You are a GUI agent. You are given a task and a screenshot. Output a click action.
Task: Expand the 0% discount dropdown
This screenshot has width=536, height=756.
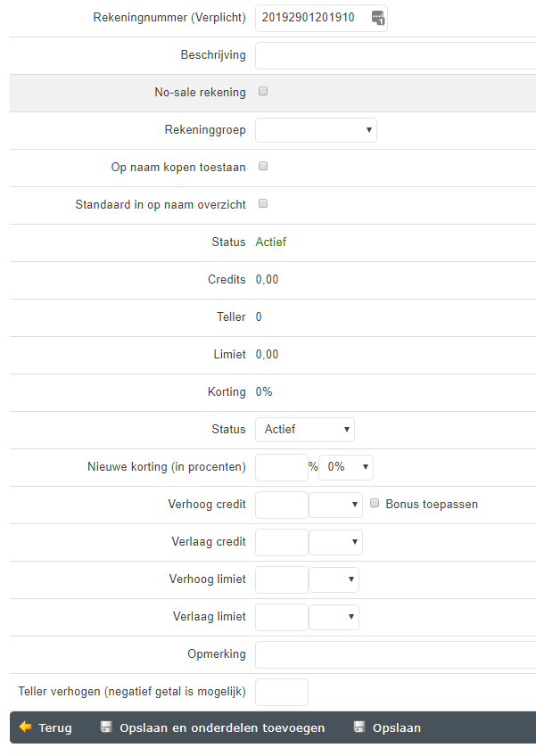[345, 467]
